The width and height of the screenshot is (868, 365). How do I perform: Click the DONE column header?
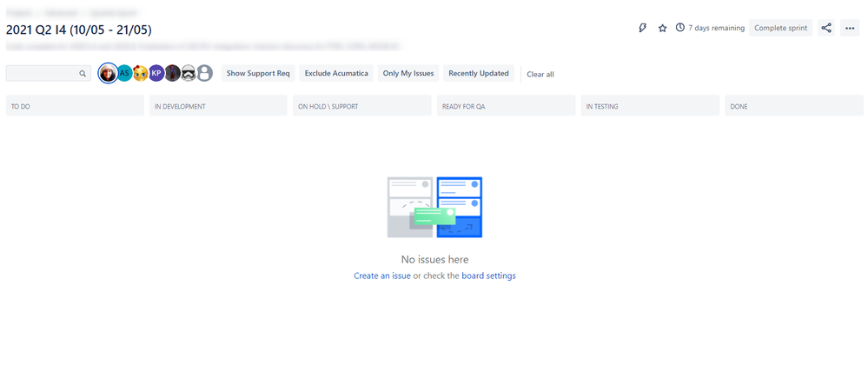tap(794, 106)
